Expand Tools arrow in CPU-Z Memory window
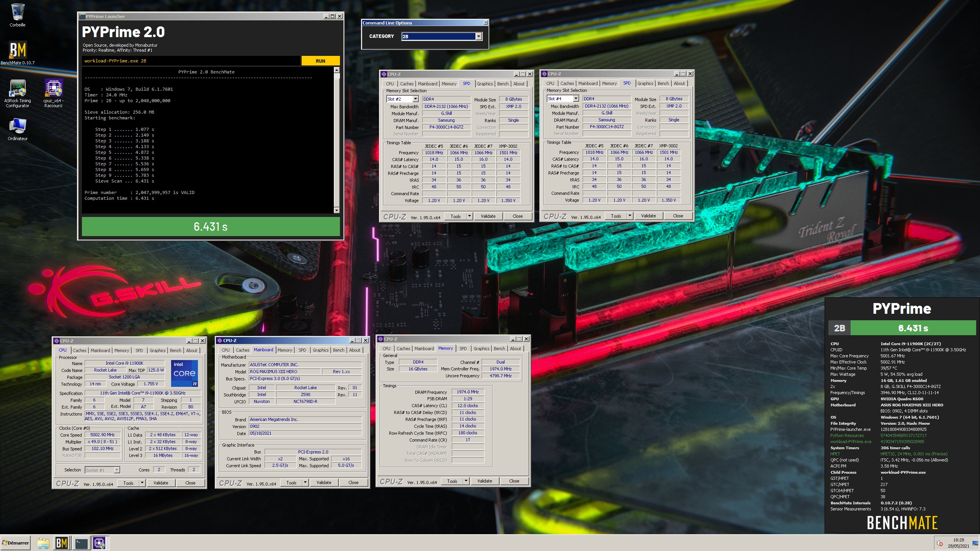This screenshot has height=551, width=980. click(466, 481)
